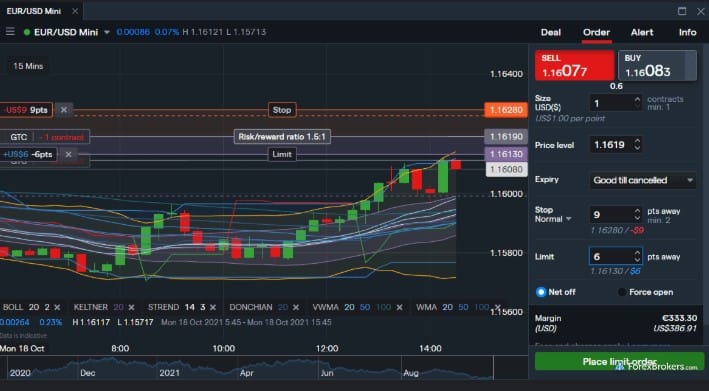Click the SELL 1.16077 button
The height and width of the screenshot is (391, 709).
pyautogui.click(x=574, y=66)
